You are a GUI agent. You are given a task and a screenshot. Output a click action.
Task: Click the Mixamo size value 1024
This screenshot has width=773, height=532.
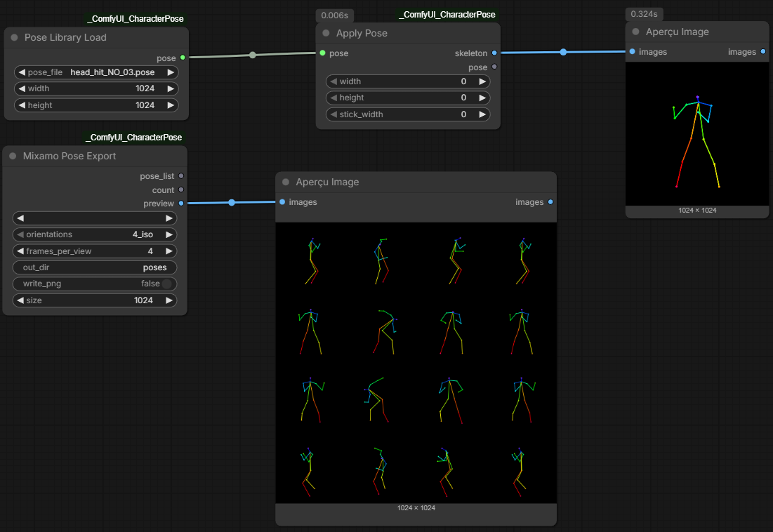point(143,300)
